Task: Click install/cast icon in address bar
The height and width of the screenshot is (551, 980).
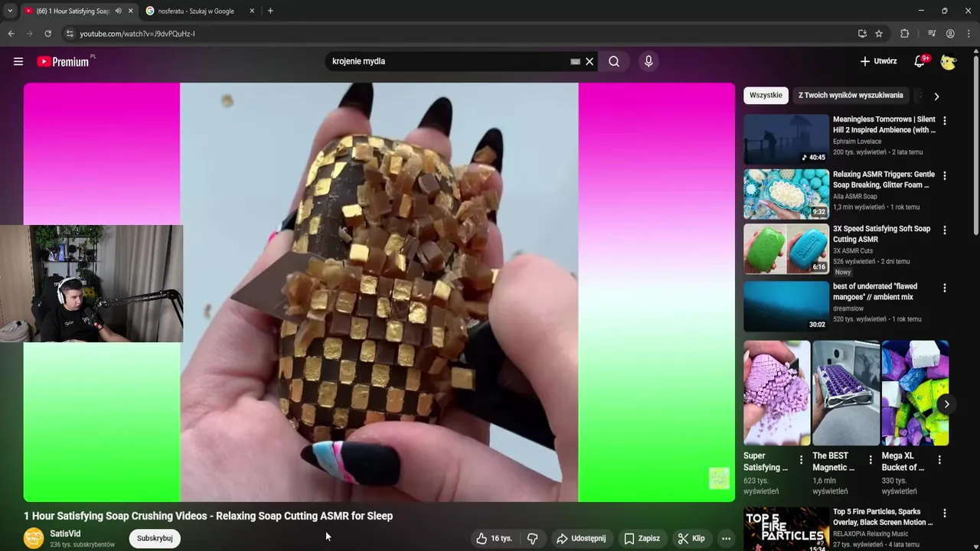Action: [x=862, y=34]
